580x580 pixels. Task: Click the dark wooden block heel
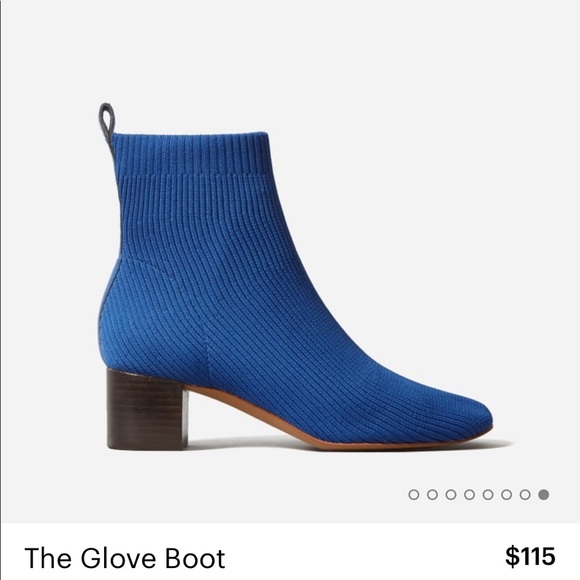147,409
